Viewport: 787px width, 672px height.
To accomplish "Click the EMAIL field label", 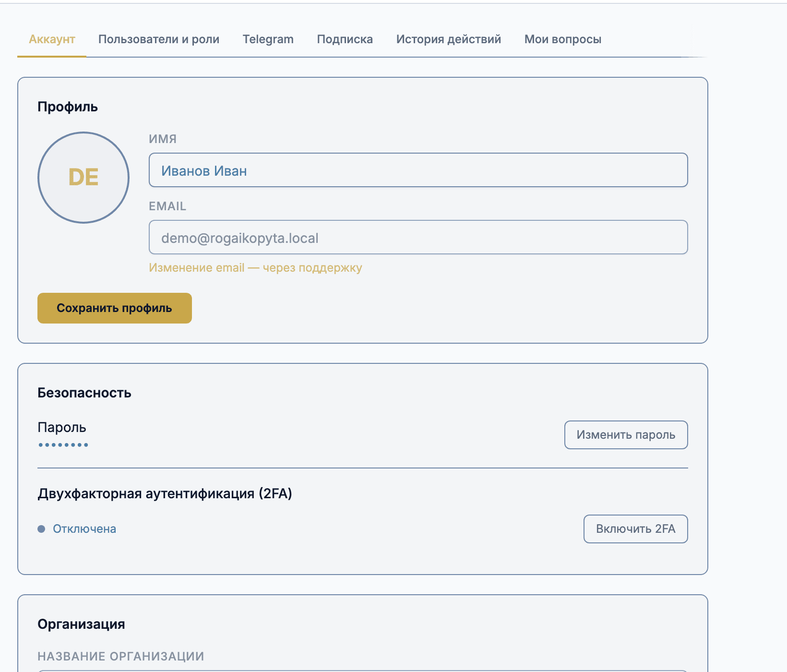I will pyautogui.click(x=167, y=206).
